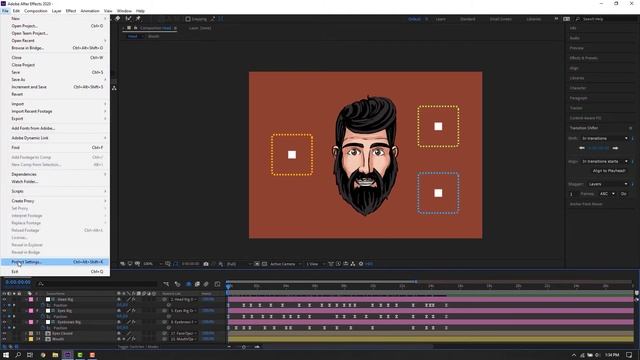The image size is (640, 360).
Task: Open the Animation menu
Action: (90, 11)
